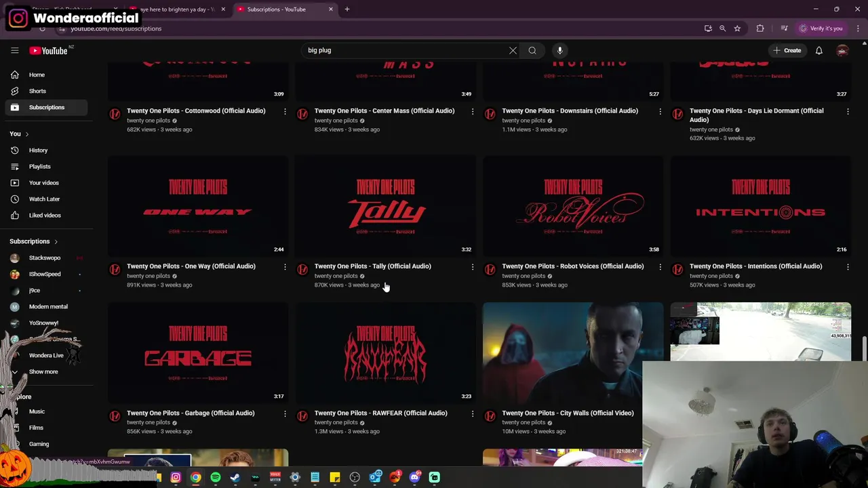Image resolution: width=868 pixels, height=488 pixels.
Task: Open Liked videos in sidebar
Action: 46,216
